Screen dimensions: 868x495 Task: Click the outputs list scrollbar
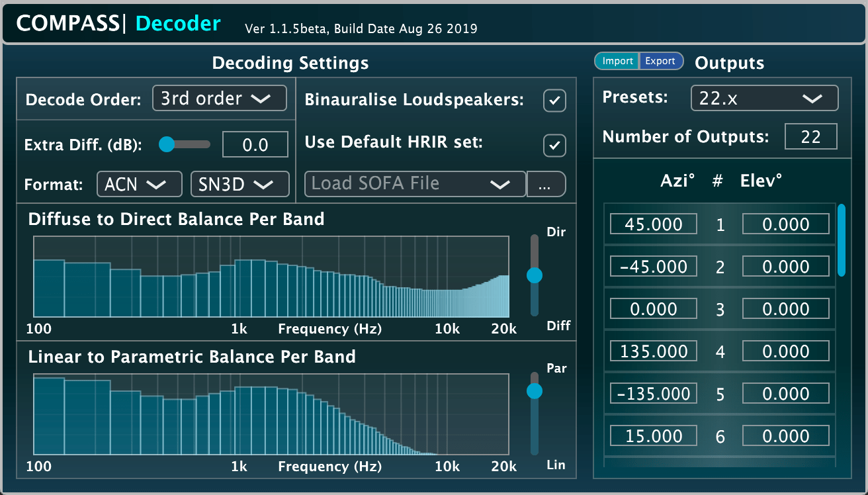(841, 240)
